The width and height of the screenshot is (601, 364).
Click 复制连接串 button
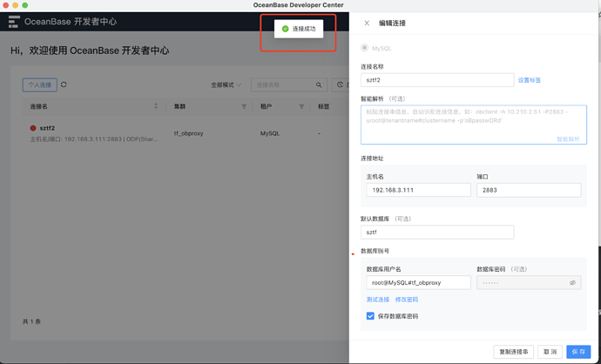click(514, 352)
